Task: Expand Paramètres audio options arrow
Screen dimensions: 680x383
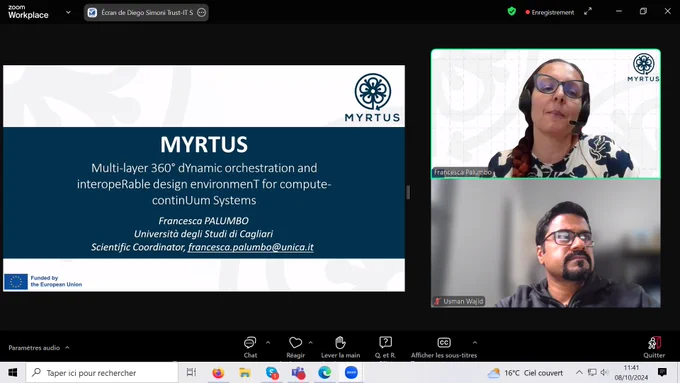Action: click(67, 347)
